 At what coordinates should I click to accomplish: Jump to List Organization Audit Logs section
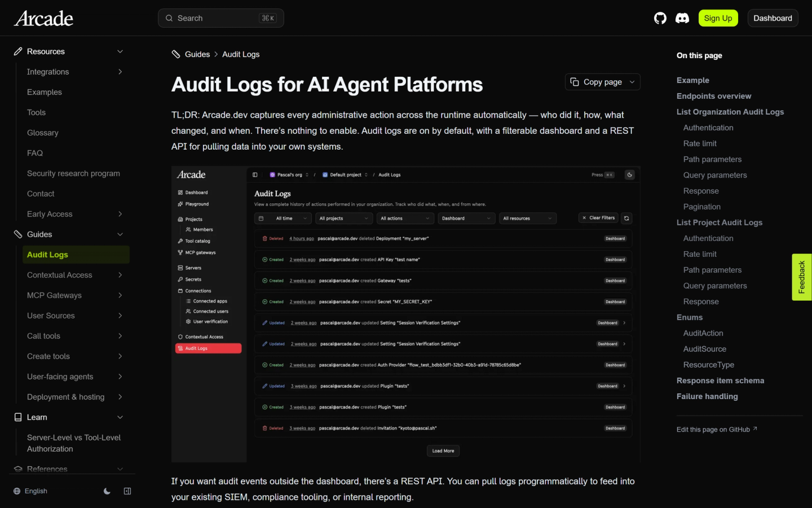point(730,112)
